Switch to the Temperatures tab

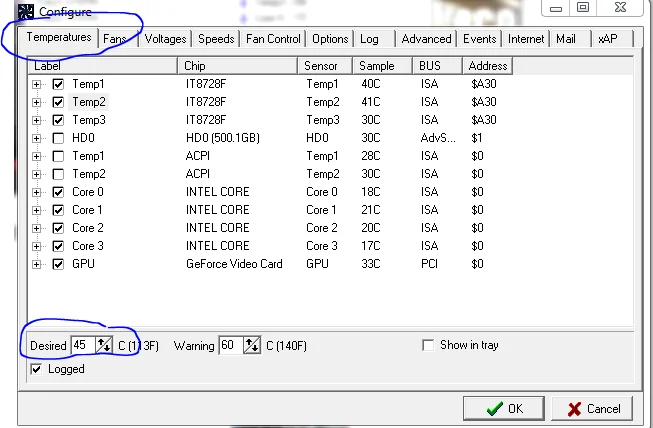pyautogui.click(x=58, y=38)
